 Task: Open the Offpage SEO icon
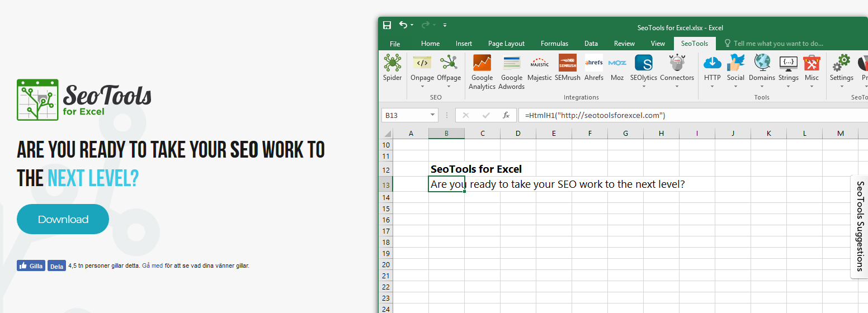(449, 63)
